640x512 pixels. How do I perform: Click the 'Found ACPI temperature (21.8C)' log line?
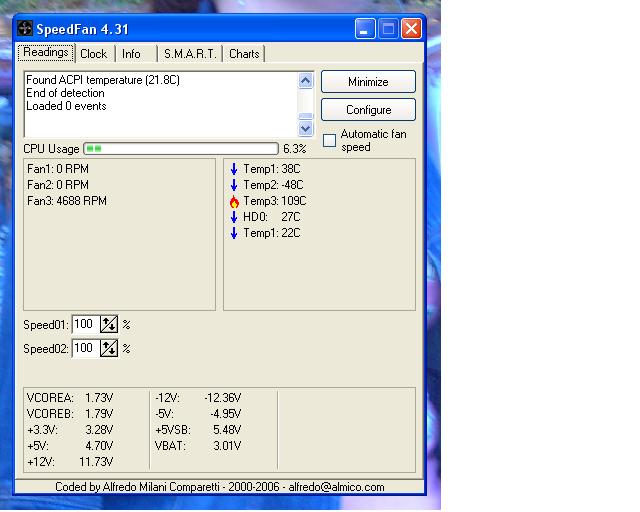pos(103,80)
